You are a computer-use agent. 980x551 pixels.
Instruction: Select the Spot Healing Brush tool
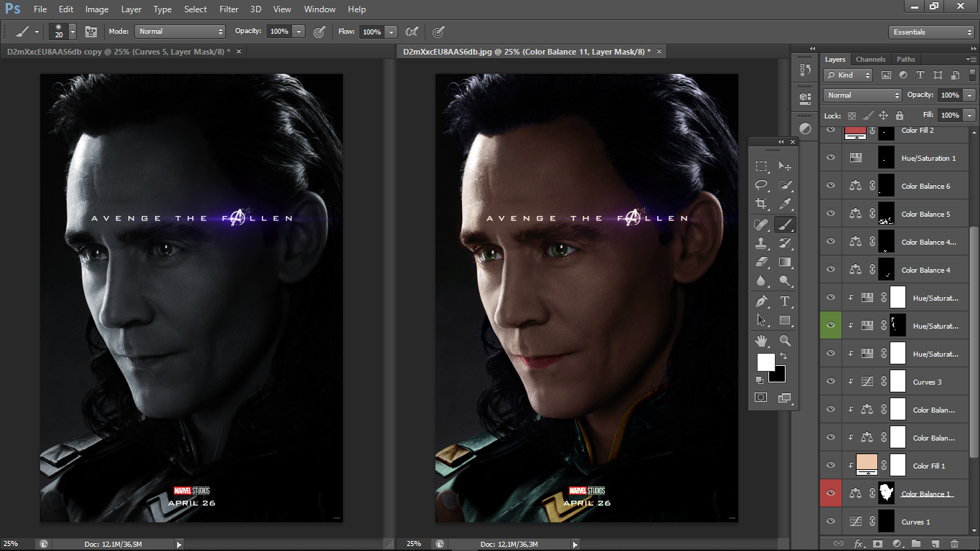pyautogui.click(x=761, y=225)
